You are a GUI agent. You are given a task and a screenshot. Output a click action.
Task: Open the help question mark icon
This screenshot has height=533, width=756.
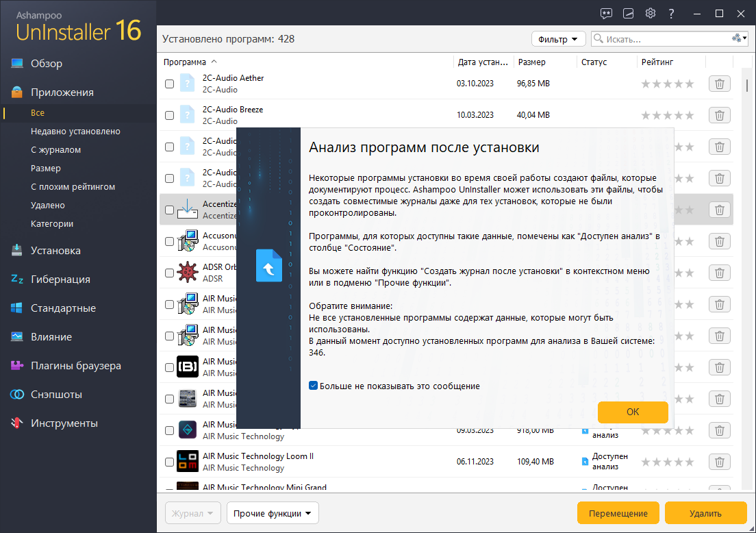point(671,14)
